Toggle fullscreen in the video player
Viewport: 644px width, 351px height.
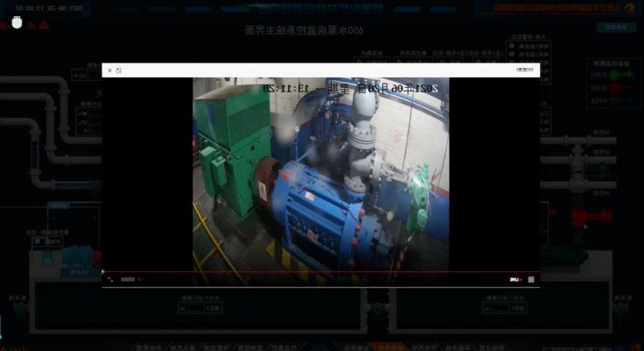point(111,279)
